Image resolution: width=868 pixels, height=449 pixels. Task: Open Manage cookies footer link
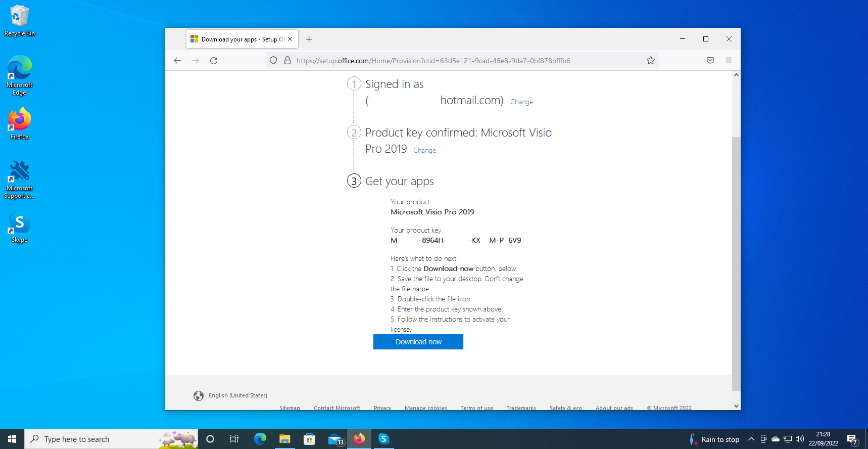pos(426,408)
